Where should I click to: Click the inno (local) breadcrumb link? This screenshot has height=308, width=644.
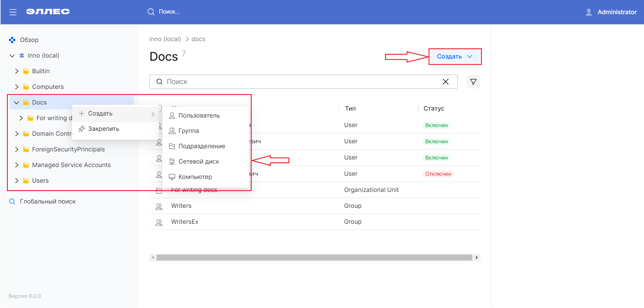pyautogui.click(x=165, y=39)
